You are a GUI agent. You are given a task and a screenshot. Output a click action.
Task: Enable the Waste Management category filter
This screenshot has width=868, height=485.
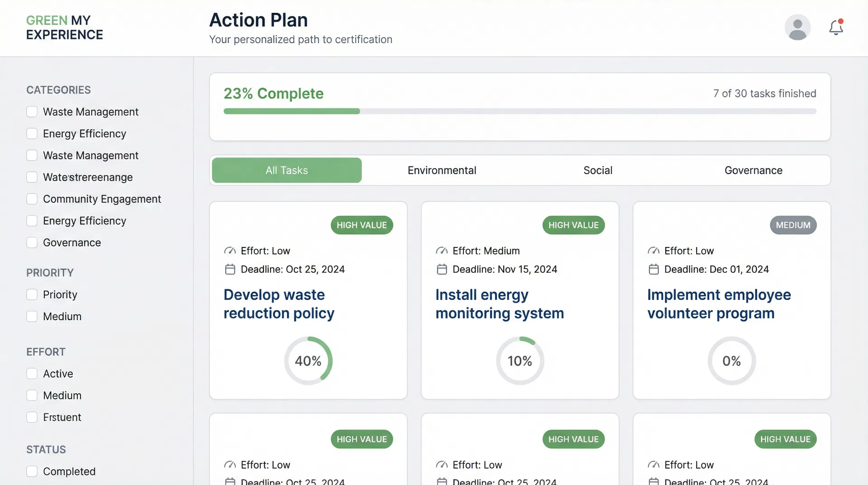(32, 111)
